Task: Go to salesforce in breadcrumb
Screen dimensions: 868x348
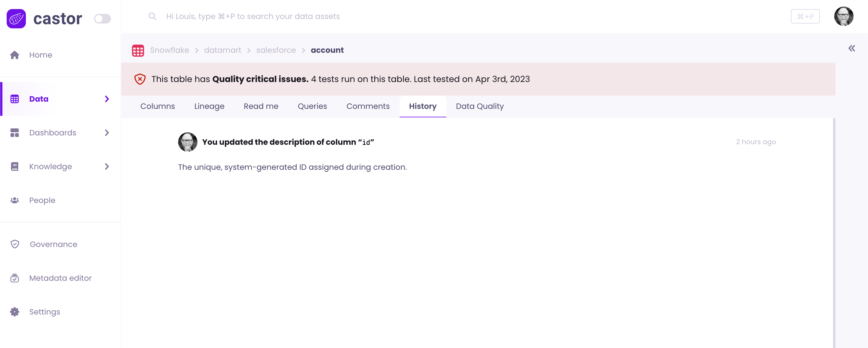Action: tap(276, 50)
